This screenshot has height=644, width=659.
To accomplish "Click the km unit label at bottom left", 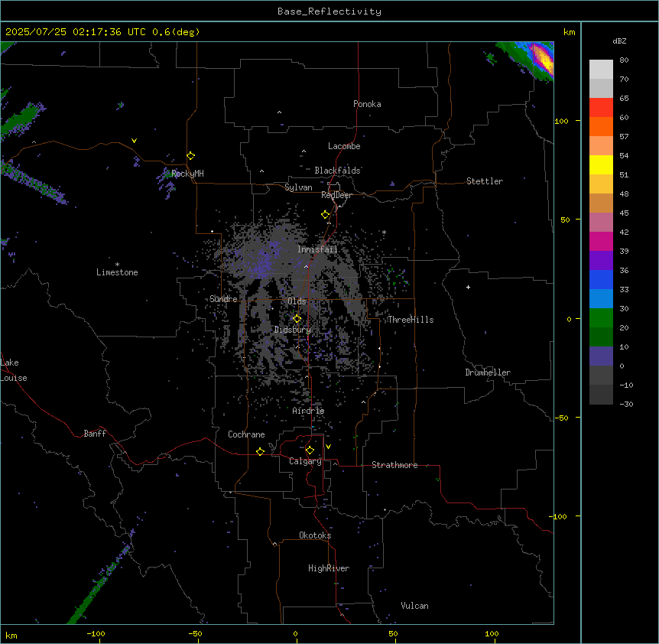I will (x=11, y=635).
